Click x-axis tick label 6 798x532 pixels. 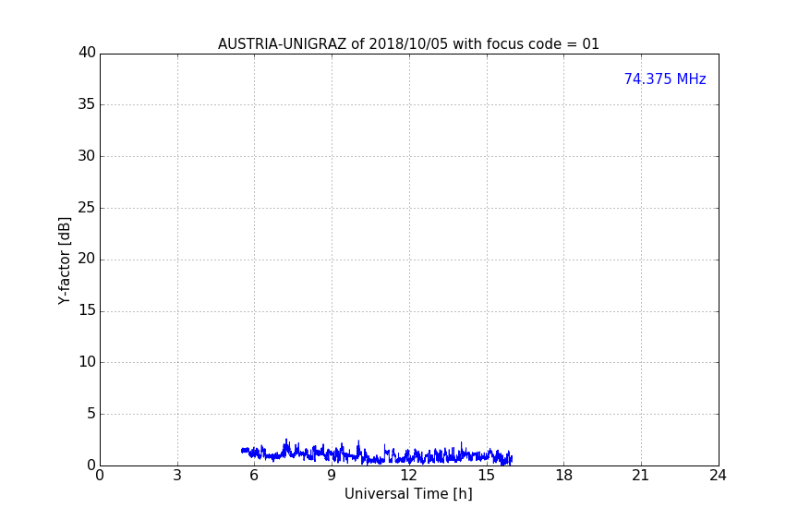point(254,476)
